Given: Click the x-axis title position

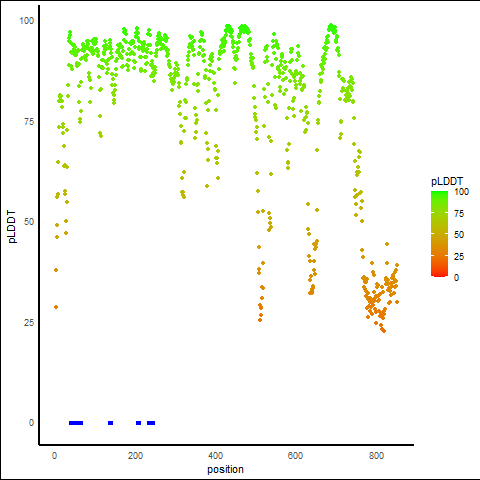Looking at the screenshot, I should coord(225,469).
